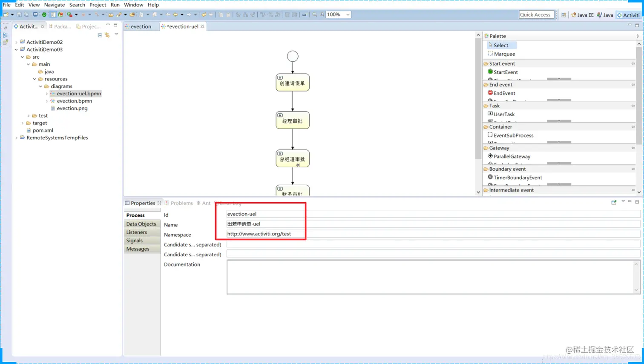Viewport: 644px width, 364px height.
Task: Select the ParallelGateway palette item
Action: point(509,156)
